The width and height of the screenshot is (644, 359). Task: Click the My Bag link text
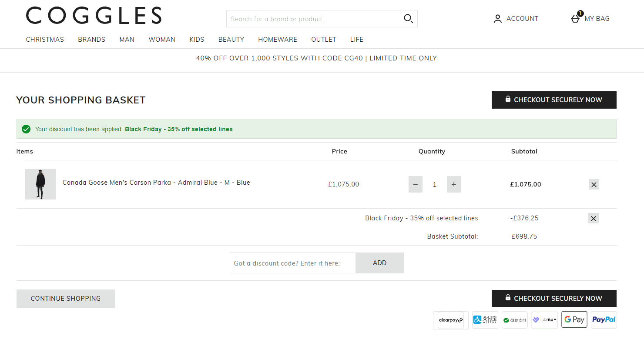pos(597,19)
